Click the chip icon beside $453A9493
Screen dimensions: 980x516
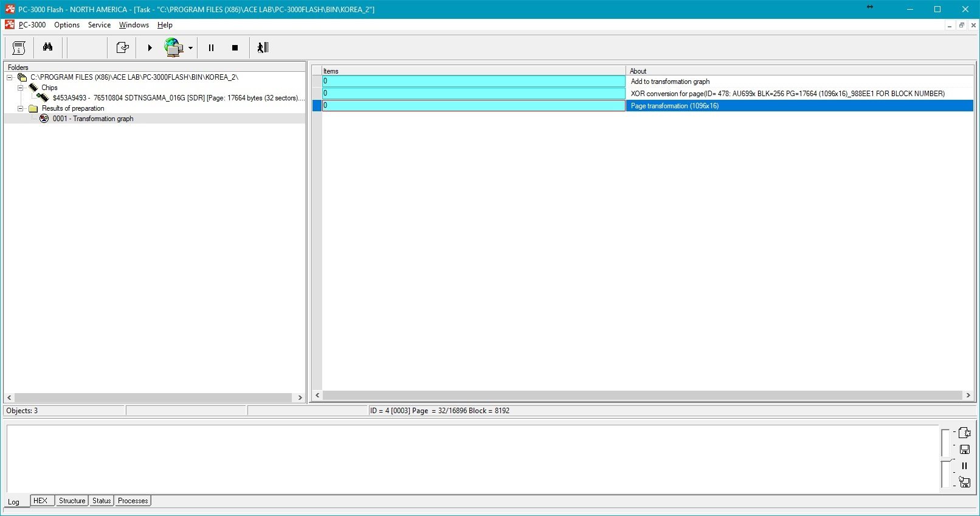43,97
